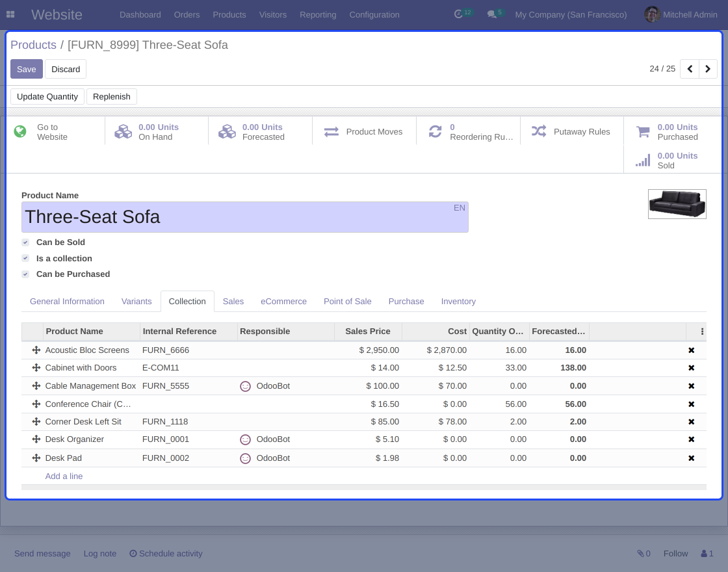Viewport: 728px width, 572px height.
Task: Open Units Purchased stat button
Action: pos(673,132)
